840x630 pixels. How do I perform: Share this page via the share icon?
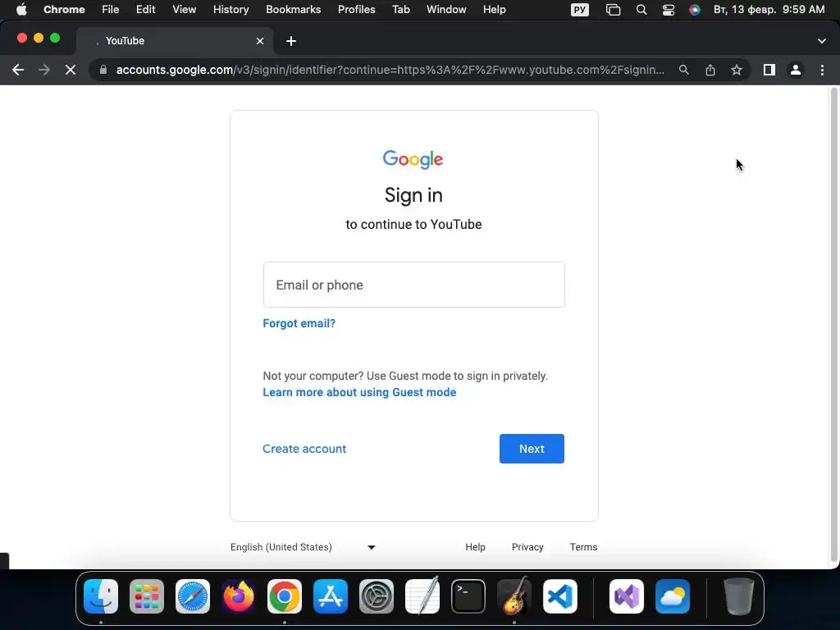(x=710, y=70)
